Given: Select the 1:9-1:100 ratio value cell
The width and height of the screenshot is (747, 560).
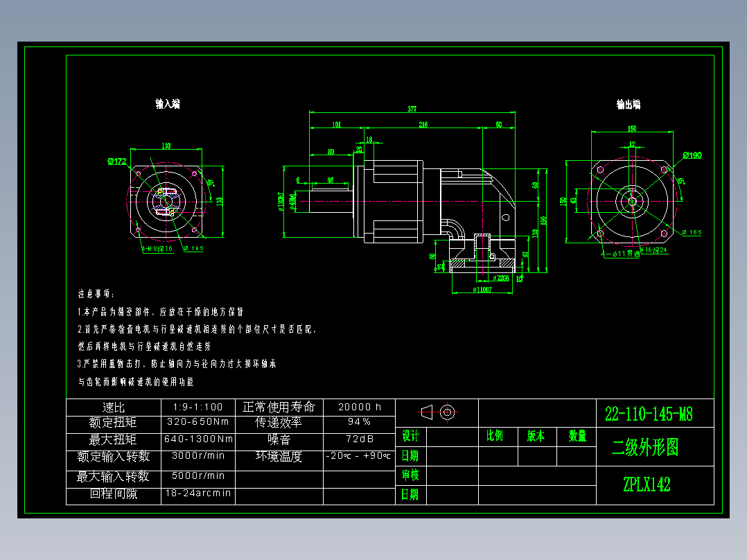Looking at the screenshot, I should tap(198, 407).
